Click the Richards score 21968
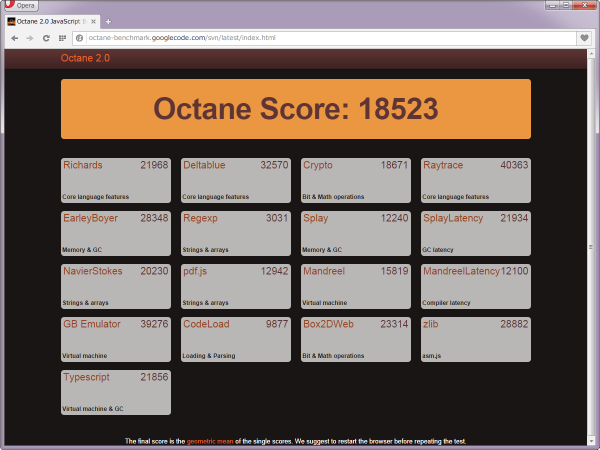Viewport: 600px width, 450px height. coord(154,165)
